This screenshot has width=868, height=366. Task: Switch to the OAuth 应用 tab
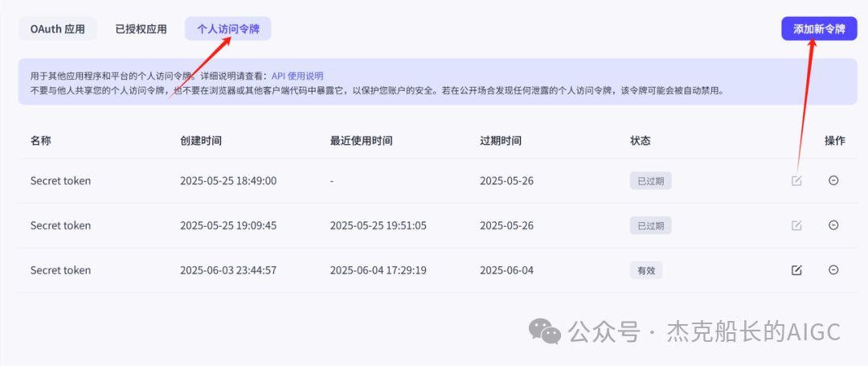[58, 29]
